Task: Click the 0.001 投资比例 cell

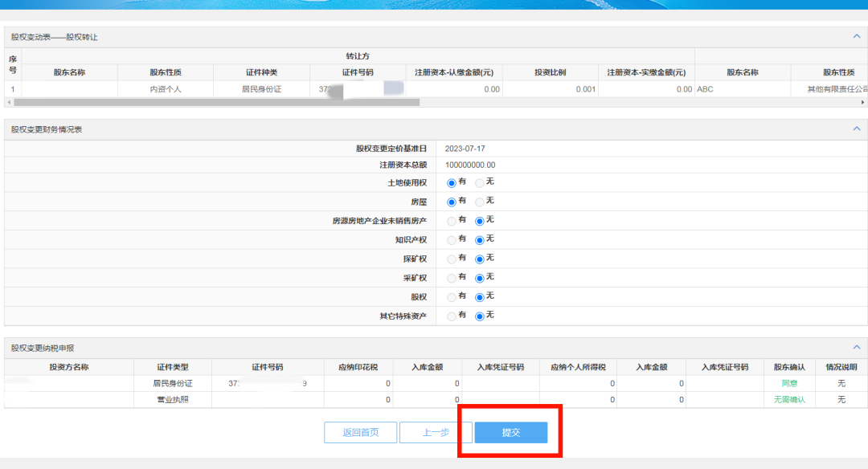Action: 551,89
